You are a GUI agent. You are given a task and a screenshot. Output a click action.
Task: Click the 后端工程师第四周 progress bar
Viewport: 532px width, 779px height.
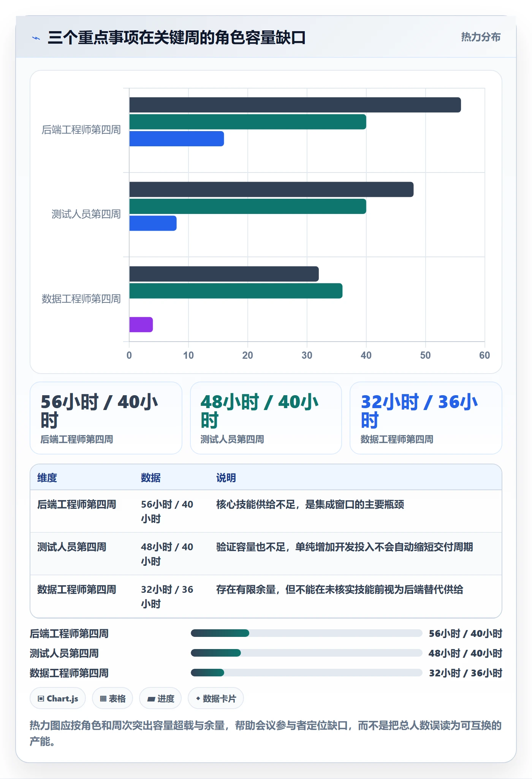point(306,633)
